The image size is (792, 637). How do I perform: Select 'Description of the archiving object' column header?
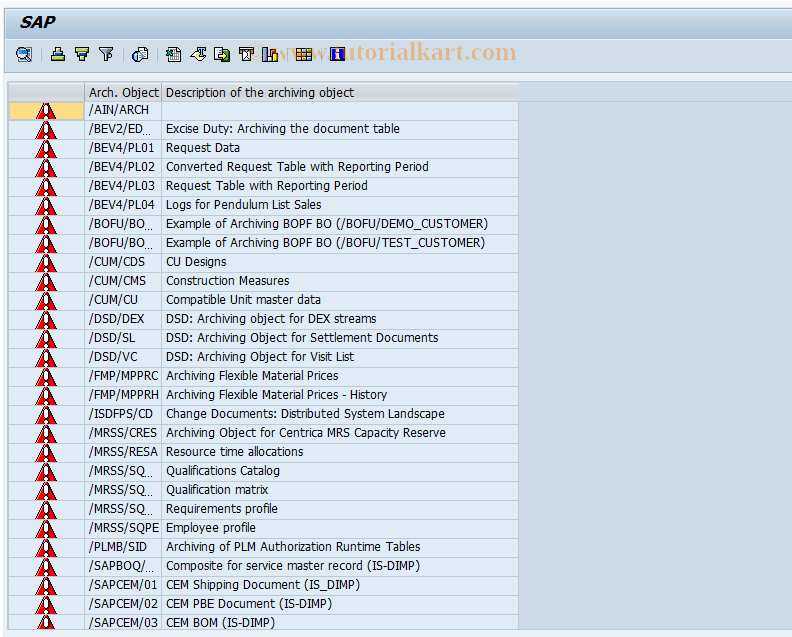[340, 92]
